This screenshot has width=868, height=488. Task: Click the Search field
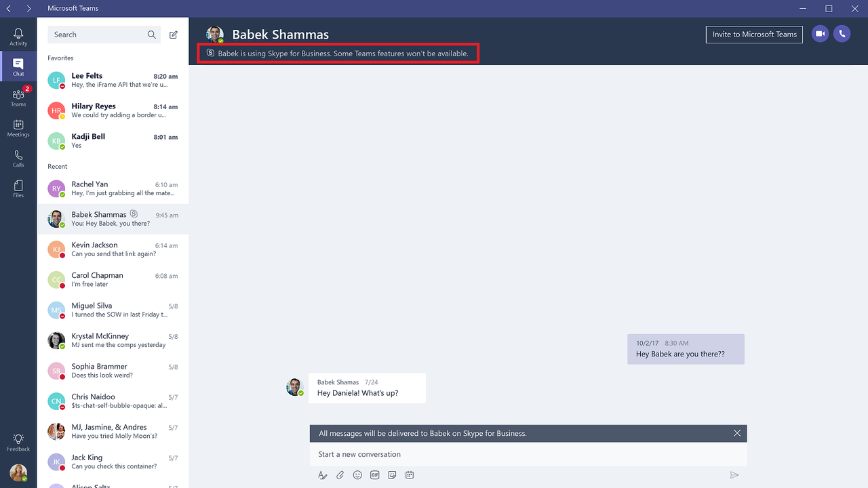coord(98,35)
